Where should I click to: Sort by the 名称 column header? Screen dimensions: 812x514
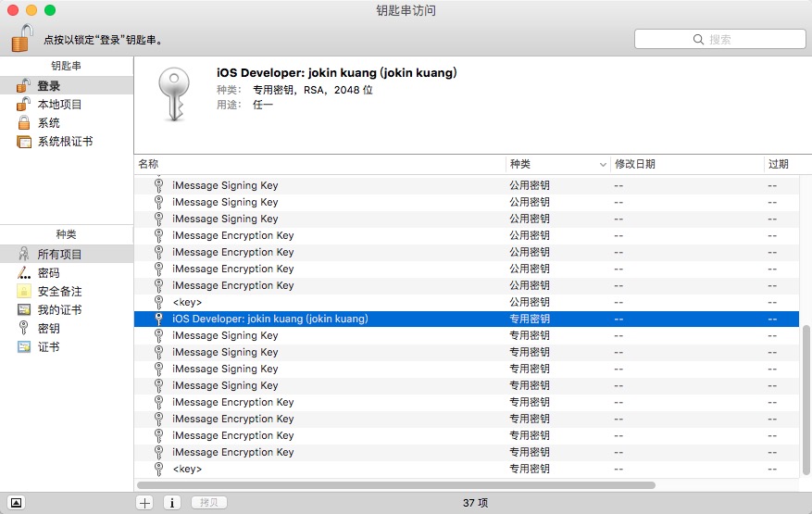point(319,164)
